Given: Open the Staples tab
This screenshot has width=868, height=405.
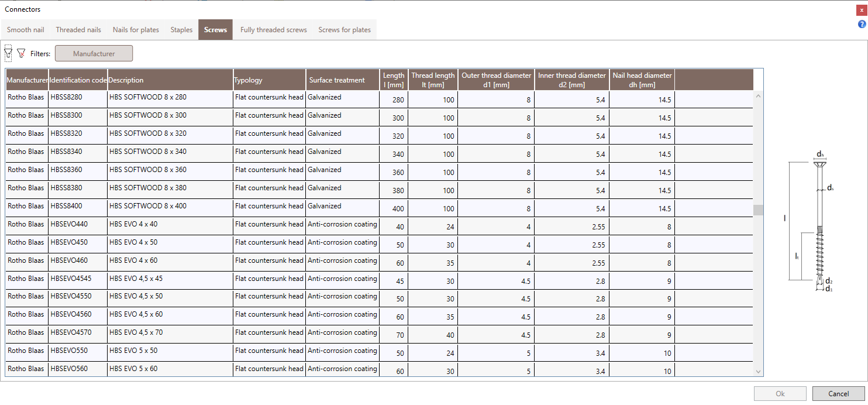Looking at the screenshot, I should (x=181, y=30).
